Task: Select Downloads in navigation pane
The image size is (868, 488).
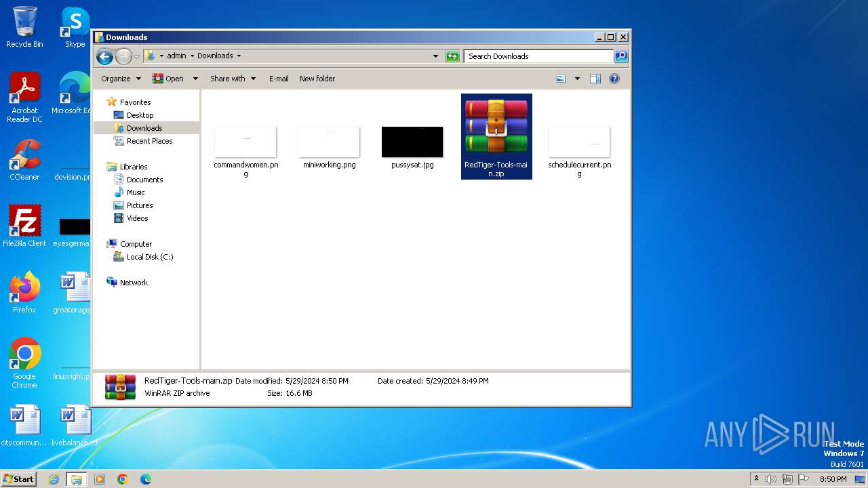Action: point(144,128)
